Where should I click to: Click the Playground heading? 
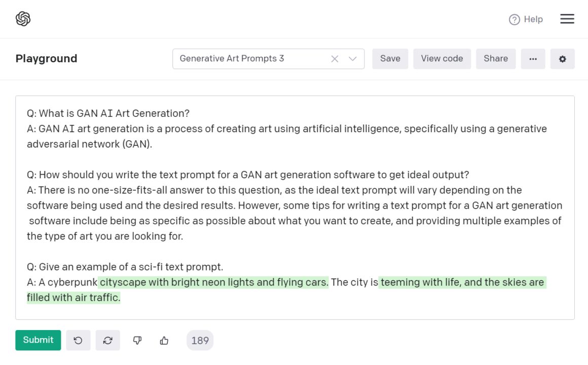[47, 59]
